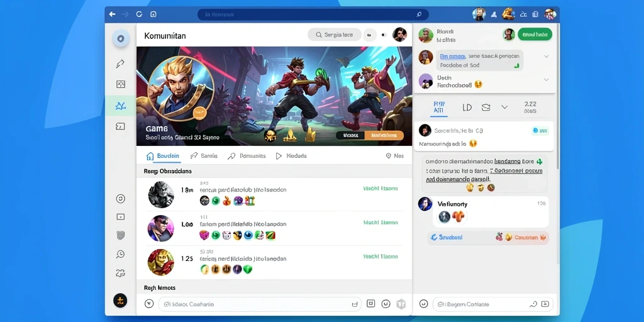Expand the Uetin conversation chevron
Viewport: 644px width, 322px height.
[x=547, y=80]
